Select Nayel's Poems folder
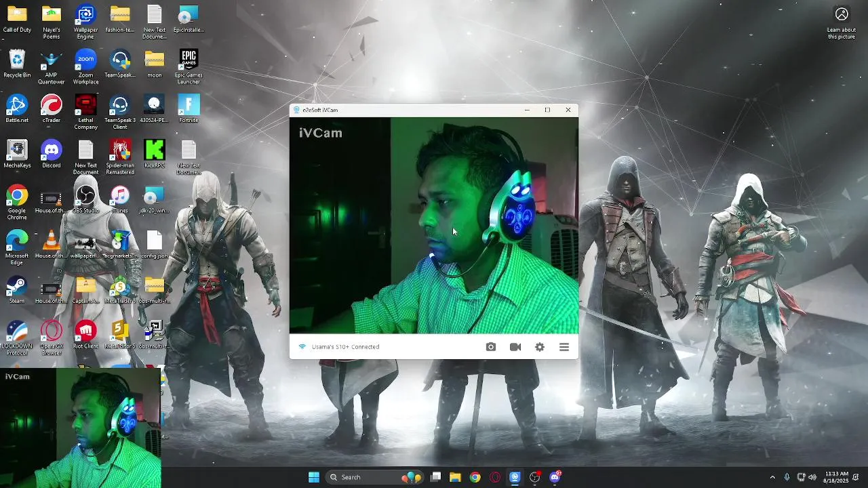The width and height of the screenshot is (868, 488). tap(52, 23)
